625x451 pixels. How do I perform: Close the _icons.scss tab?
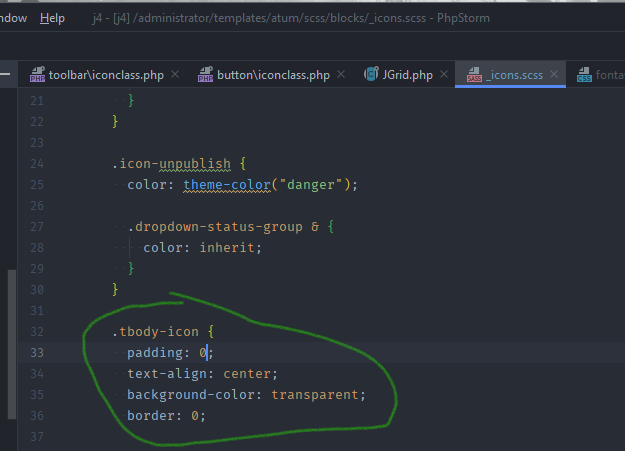coord(554,74)
